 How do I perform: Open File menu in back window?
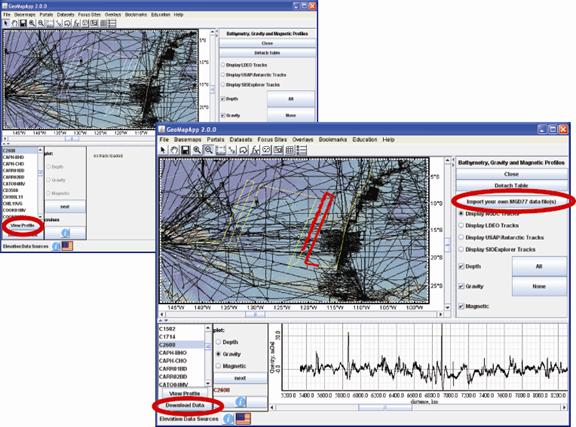tap(7, 15)
